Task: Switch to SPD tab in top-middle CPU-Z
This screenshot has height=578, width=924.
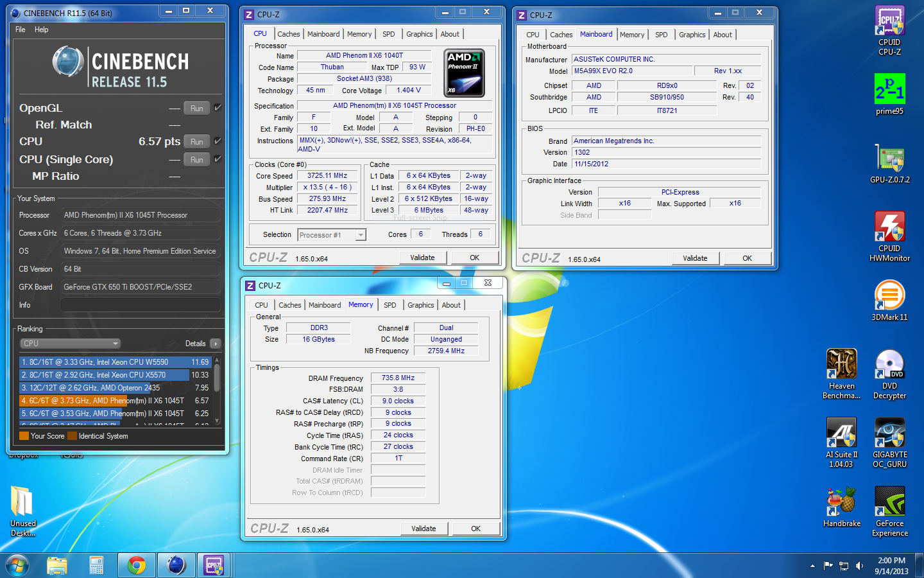Action: click(x=388, y=34)
